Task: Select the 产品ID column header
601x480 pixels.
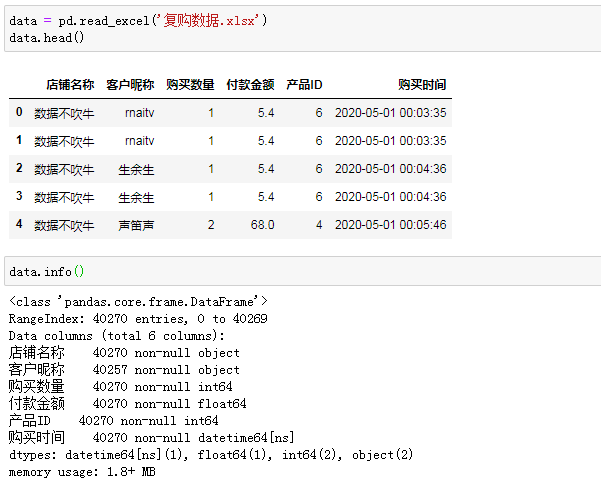Action: (x=304, y=84)
